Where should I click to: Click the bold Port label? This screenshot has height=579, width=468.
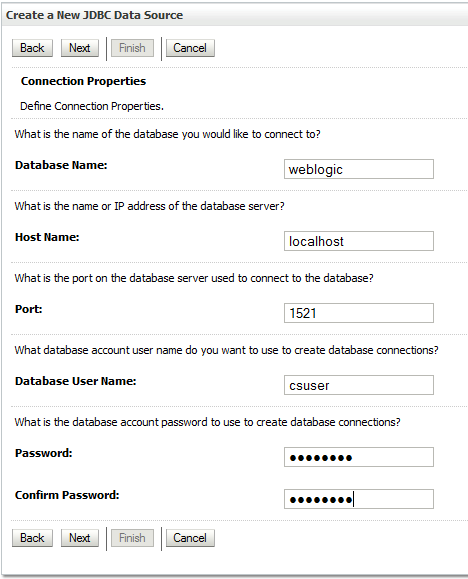[x=28, y=309]
